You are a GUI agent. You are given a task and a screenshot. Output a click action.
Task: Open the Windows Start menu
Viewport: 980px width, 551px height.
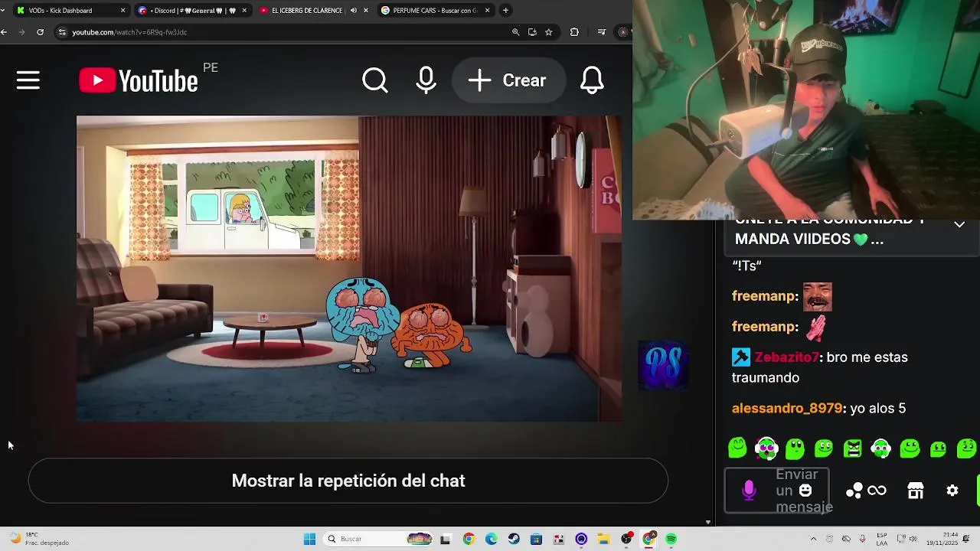[x=309, y=539]
